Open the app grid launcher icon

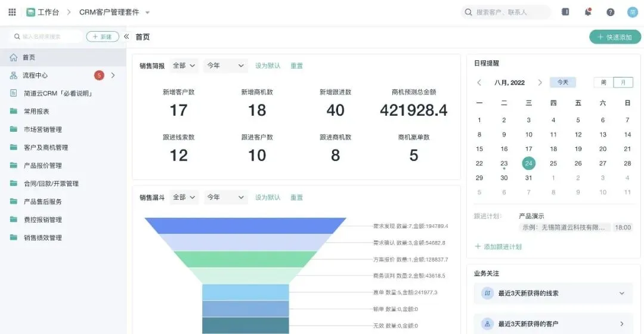coord(12,12)
